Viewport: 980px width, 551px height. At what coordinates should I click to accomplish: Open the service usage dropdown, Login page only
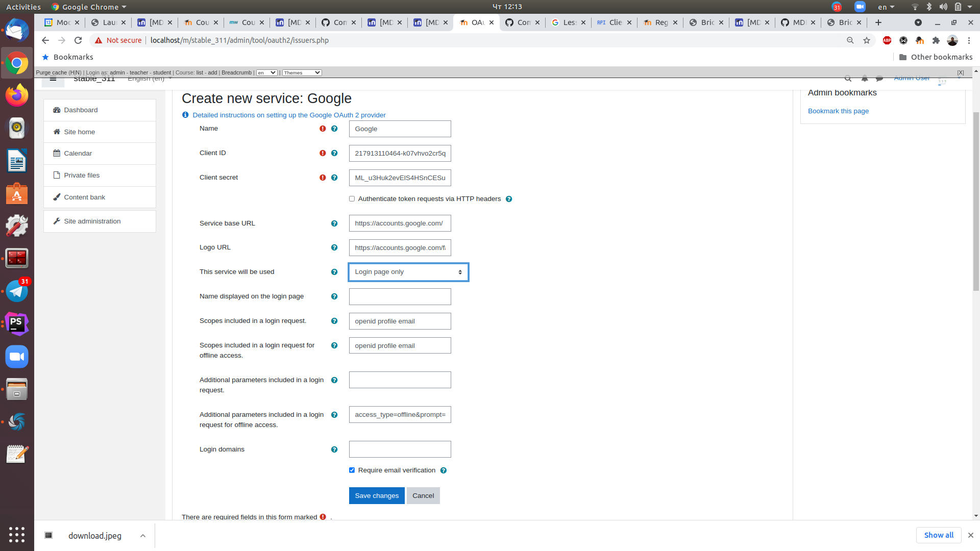coord(408,272)
